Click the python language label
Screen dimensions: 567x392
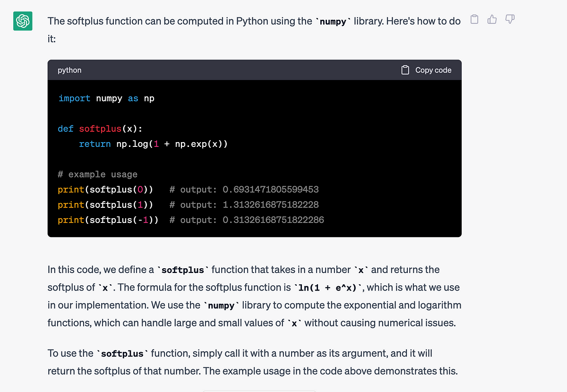pos(69,70)
